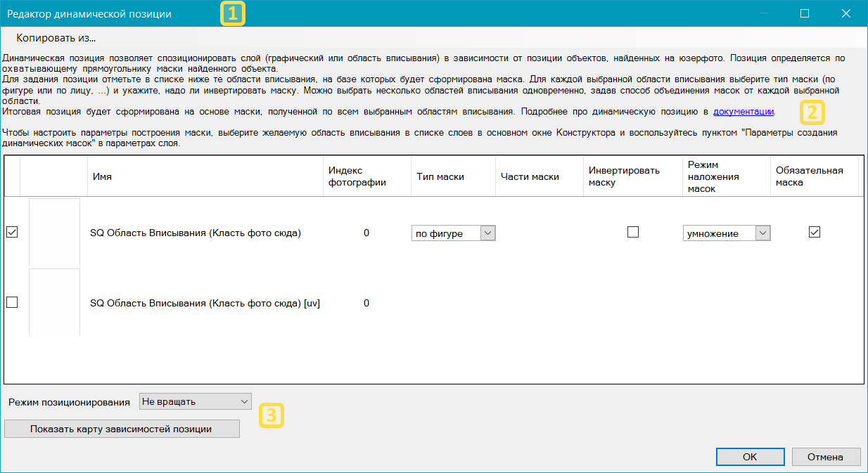Click the "Индекс фотографии" column header
Viewport: 868px width, 473px height.
click(x=357, y=176)
